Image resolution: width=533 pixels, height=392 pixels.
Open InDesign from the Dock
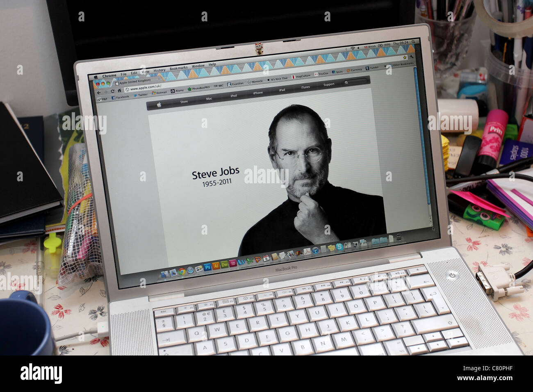tap(233, 263)
